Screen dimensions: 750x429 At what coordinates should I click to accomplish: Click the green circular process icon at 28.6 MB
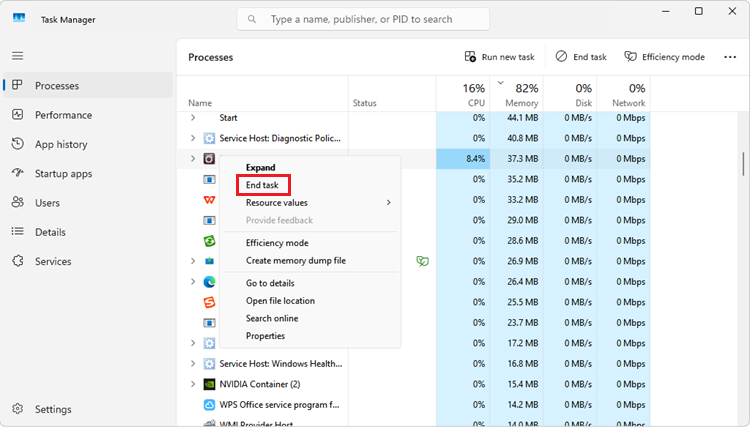[209, 241]
